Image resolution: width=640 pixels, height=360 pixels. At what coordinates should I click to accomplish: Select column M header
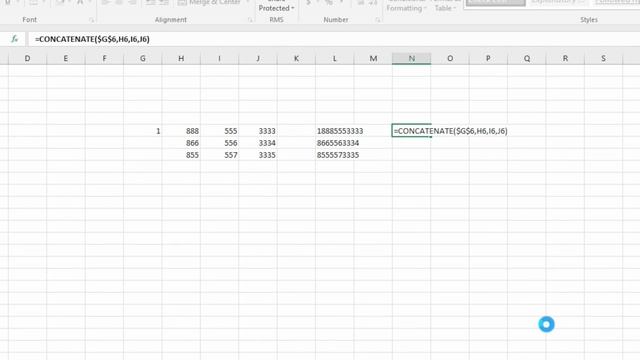tap(373, 58)
